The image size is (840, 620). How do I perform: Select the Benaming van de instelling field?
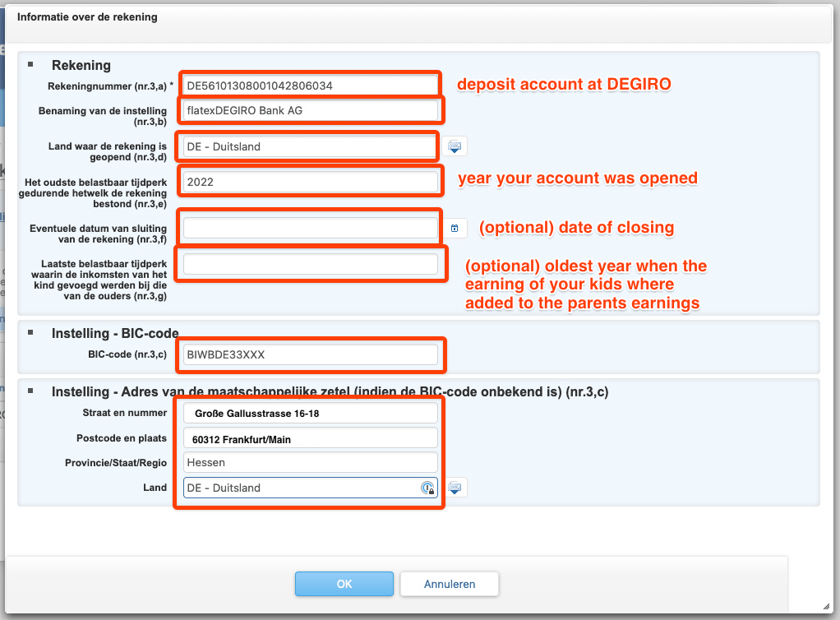point(310,110)
